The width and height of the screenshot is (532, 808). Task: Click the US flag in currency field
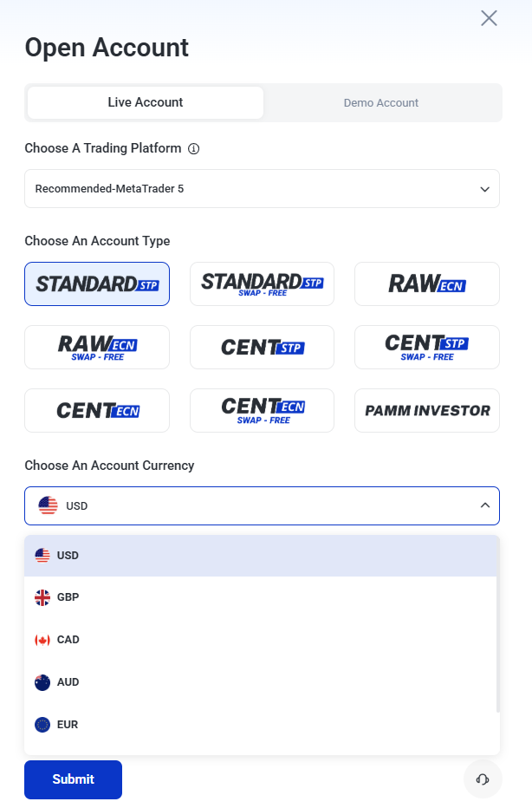[x=48, y=505]
